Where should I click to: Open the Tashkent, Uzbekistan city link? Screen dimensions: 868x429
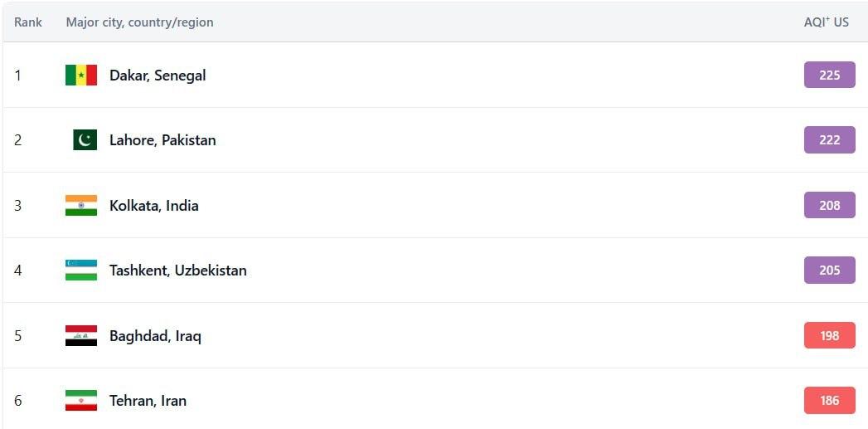pos(178,271)
